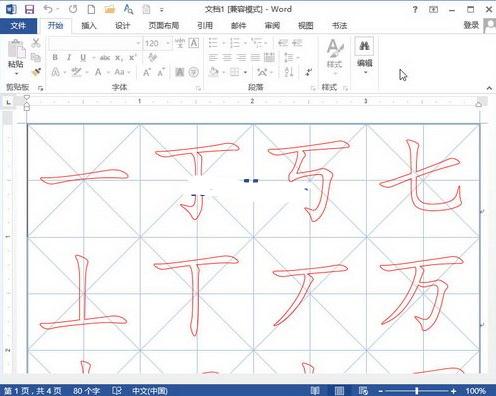
Task: Collapse the ribbon using the chevron arrow
Action: (489, 88)
